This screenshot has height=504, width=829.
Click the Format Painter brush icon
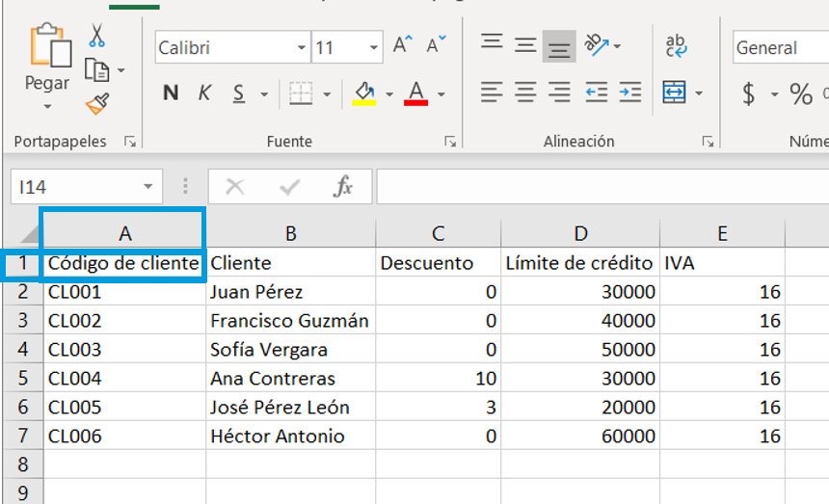[96, 103]
